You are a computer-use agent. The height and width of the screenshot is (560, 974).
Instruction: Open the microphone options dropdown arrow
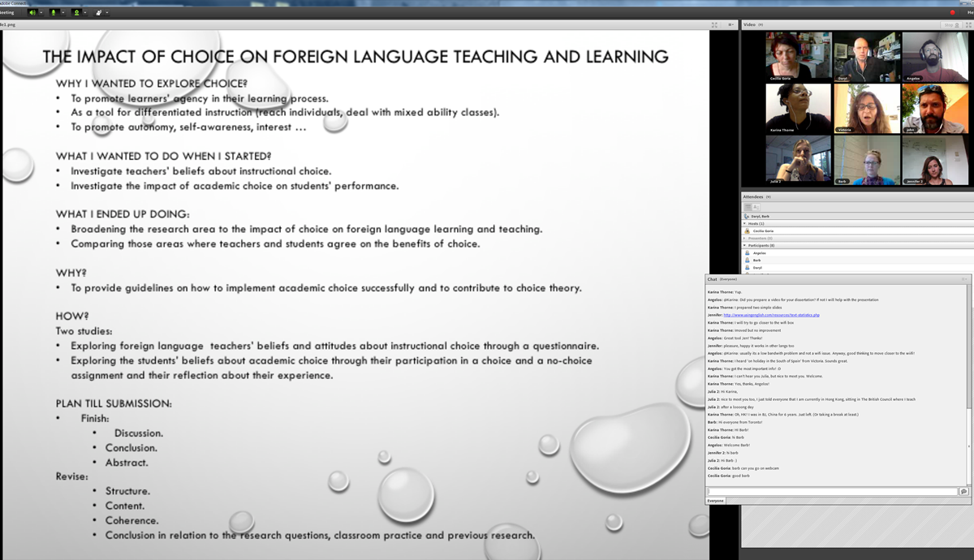pyautogui.click(x=63, y=12)
